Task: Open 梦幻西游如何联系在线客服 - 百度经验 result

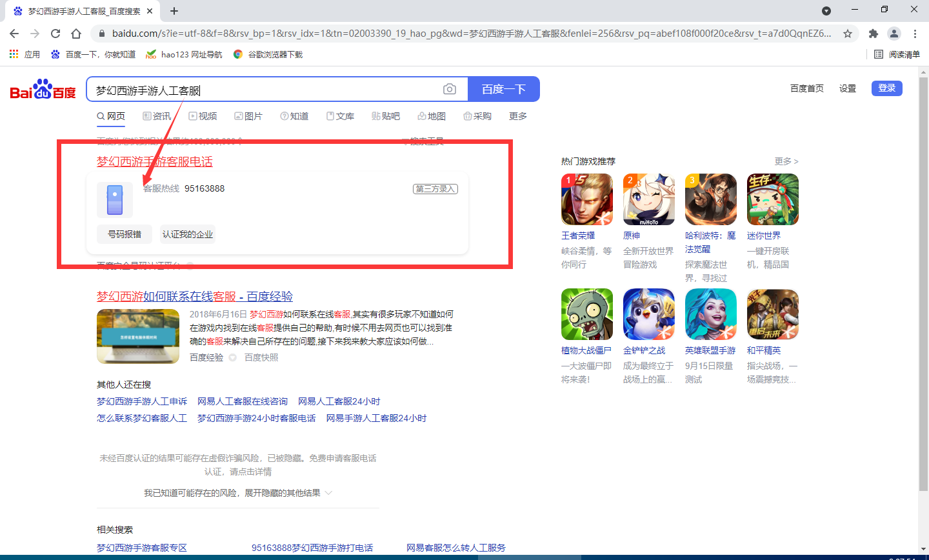Action: pyautogui.click(x=195, y=296)
